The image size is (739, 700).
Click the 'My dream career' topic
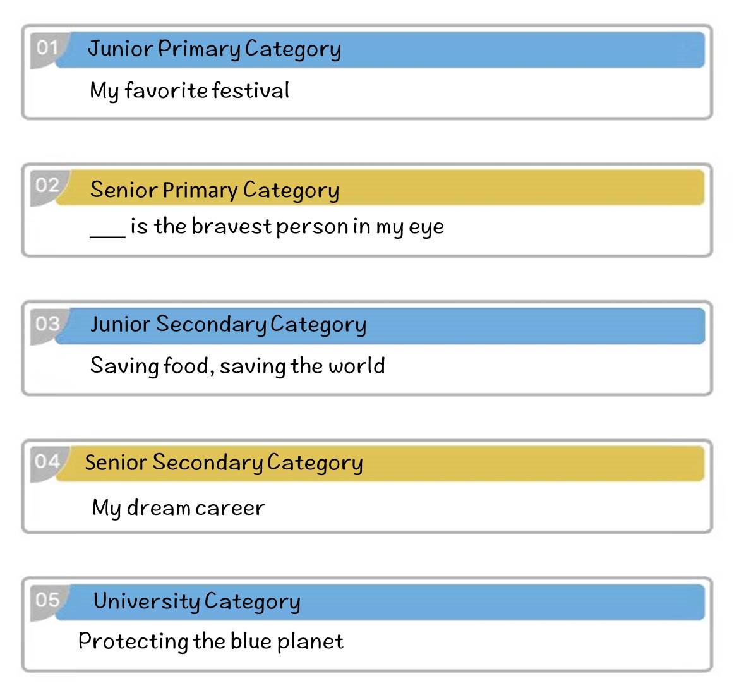pos(178,508)
